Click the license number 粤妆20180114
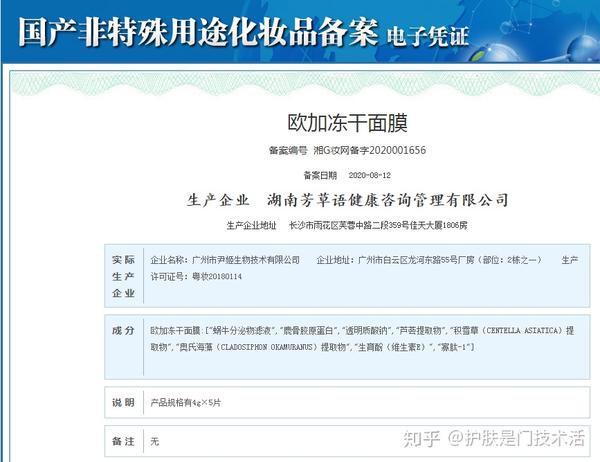The height and width of the screenshot is (462, 600). (x=217, y=277)
